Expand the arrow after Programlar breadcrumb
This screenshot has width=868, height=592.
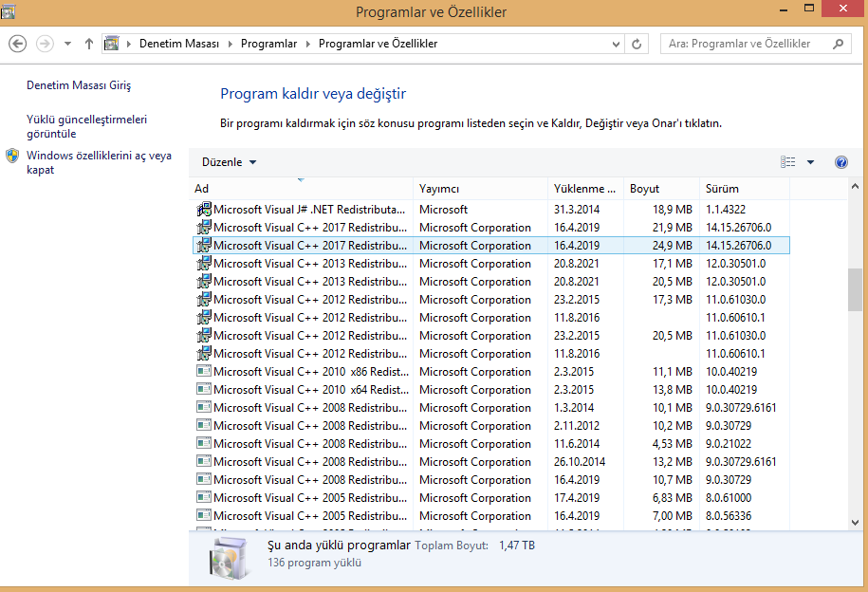[x=308, y=44]
